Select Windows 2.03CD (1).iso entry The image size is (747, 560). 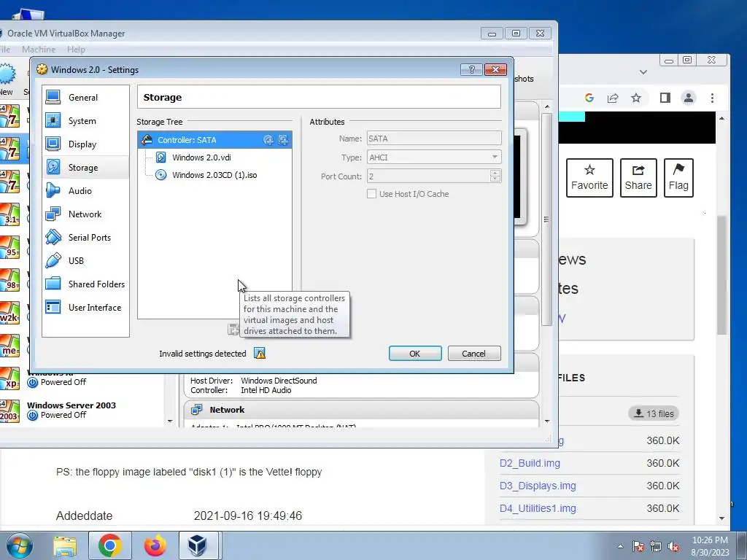click(214, 175)
